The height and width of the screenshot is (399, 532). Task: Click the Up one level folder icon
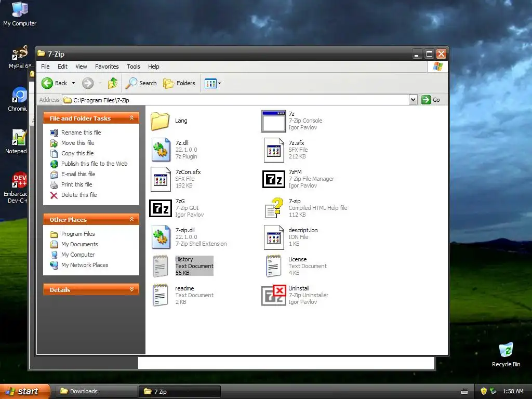point(113,83)
